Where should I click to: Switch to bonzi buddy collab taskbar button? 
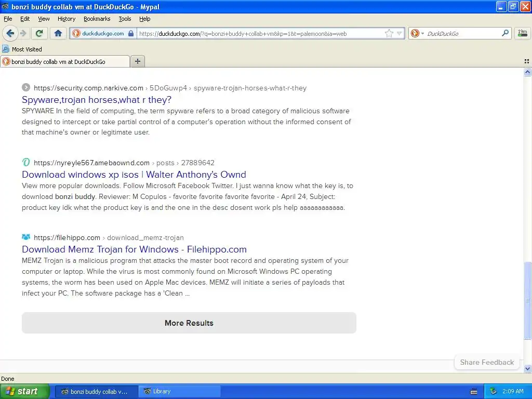click(x=96, y=392)
